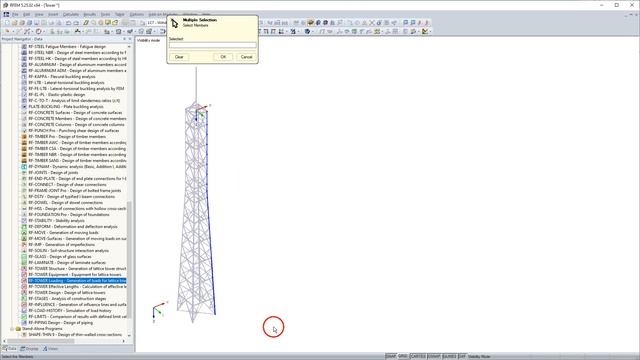Select RF-LAMINATE module entry
Image resolution: width=640 pixels, height=360 pixels.
tap(67, 262)
